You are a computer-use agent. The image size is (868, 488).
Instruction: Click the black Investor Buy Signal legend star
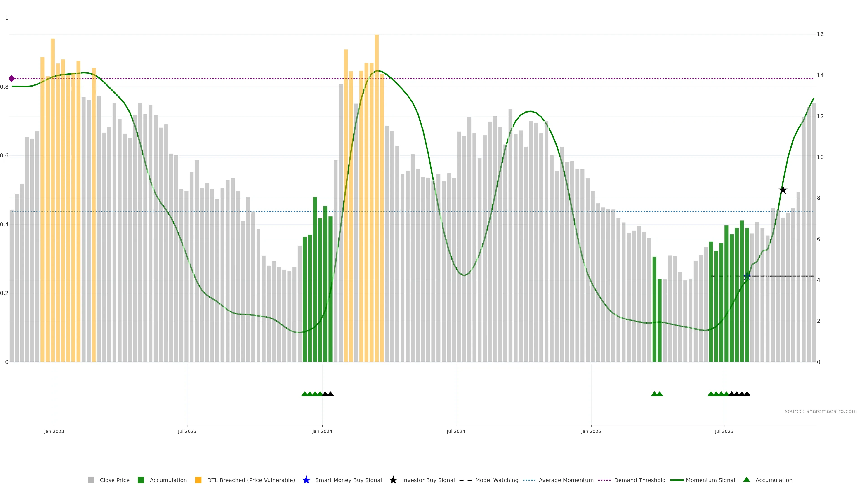pyautogui.click(x=393, y=480)
